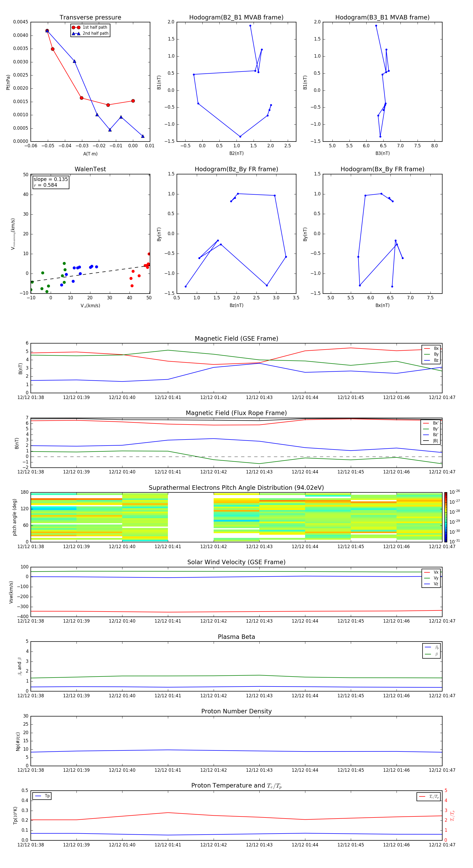Click the pitch angle color scale bar
473x868 pixels.
coord(446,517)
